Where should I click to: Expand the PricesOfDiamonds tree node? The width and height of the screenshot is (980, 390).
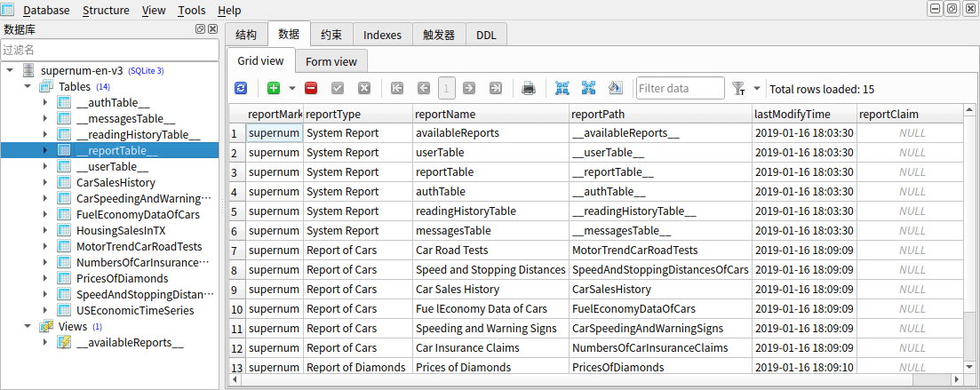coord(45,278)
